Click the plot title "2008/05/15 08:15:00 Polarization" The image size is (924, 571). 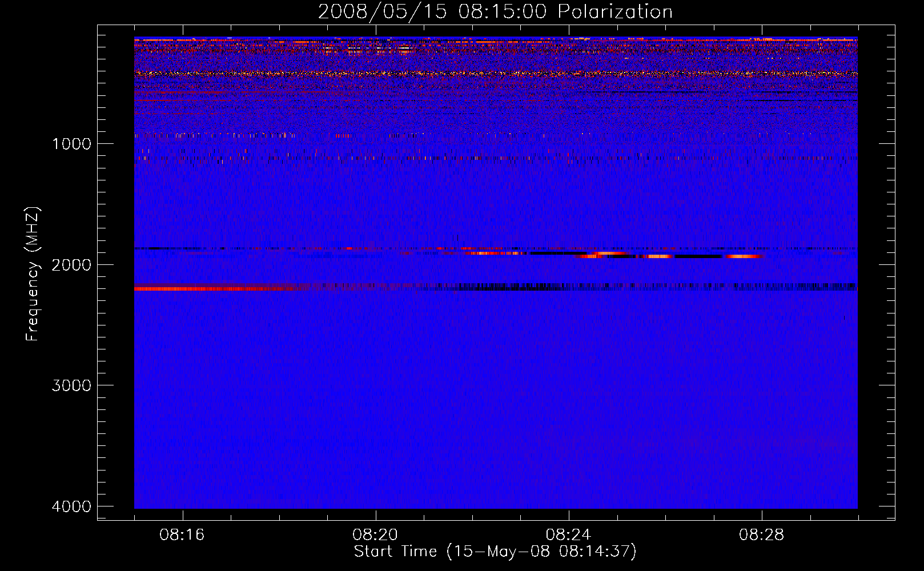(x=495, y=12)
